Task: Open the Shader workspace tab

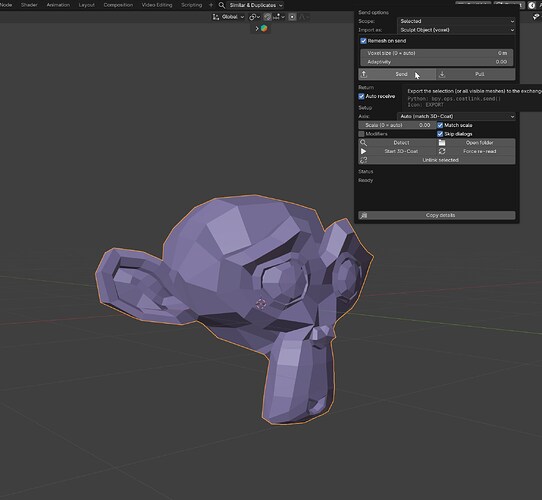Action: pos(29,5)
